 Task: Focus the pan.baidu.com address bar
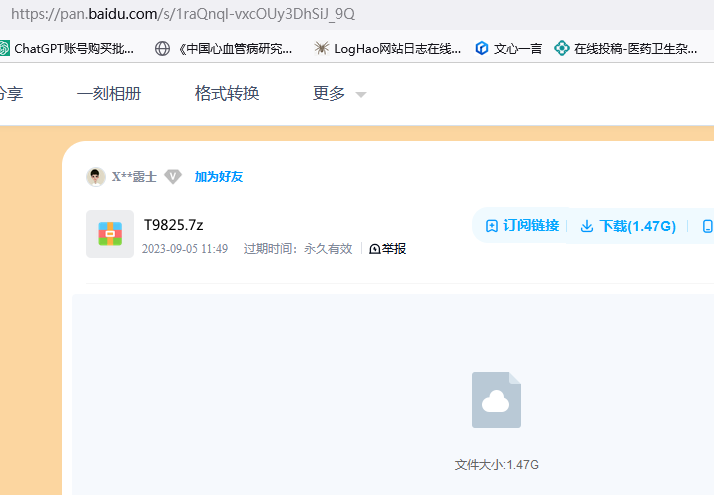[300, 14]
